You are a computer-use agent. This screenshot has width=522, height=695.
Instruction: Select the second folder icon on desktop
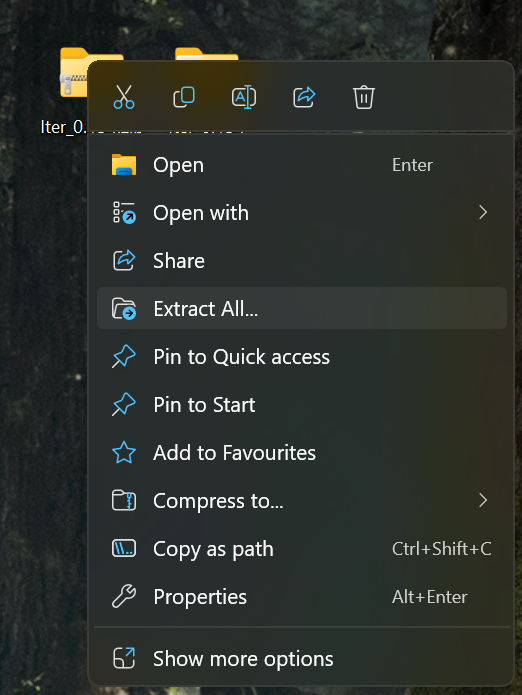[207, 54]
